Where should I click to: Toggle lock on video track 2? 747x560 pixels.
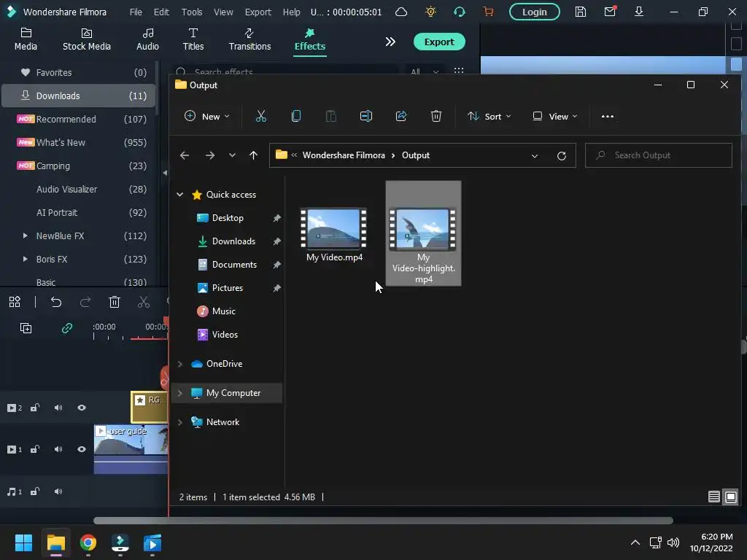(x=35, y=408)
